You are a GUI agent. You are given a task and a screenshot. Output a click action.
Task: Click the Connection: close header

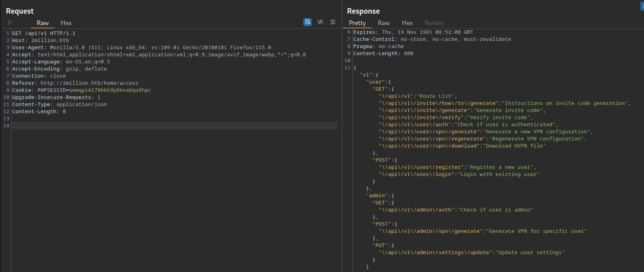point(39,76)
